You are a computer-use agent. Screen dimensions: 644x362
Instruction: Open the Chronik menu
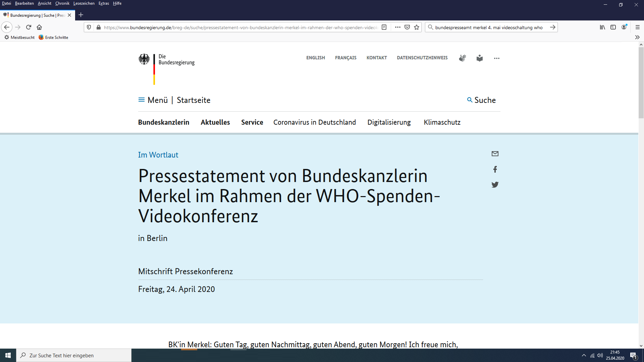62,3
